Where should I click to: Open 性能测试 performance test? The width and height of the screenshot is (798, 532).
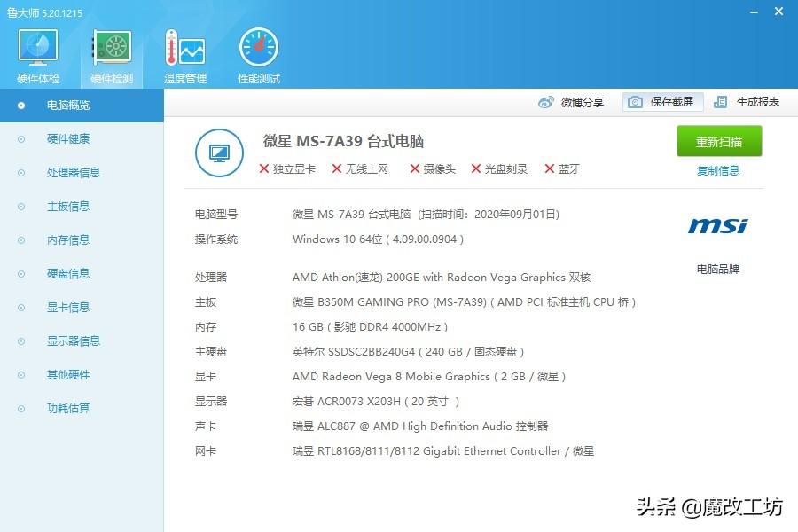click(x=259, y=56)
